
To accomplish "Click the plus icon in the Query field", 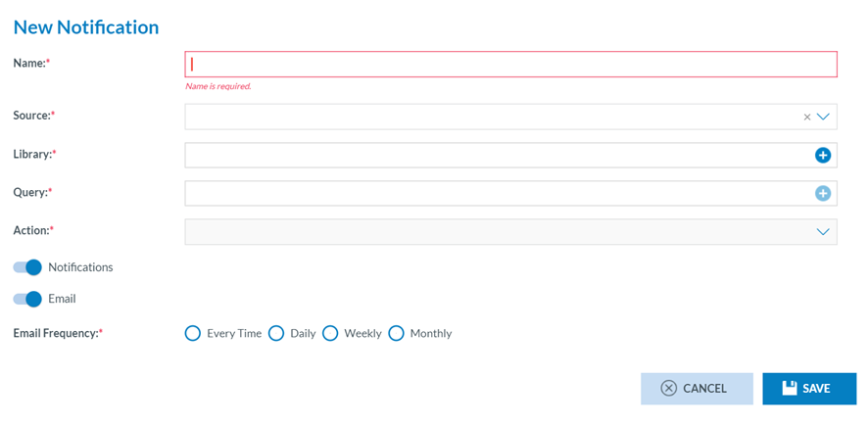I will pyautogui.click(x=823, y=193).
